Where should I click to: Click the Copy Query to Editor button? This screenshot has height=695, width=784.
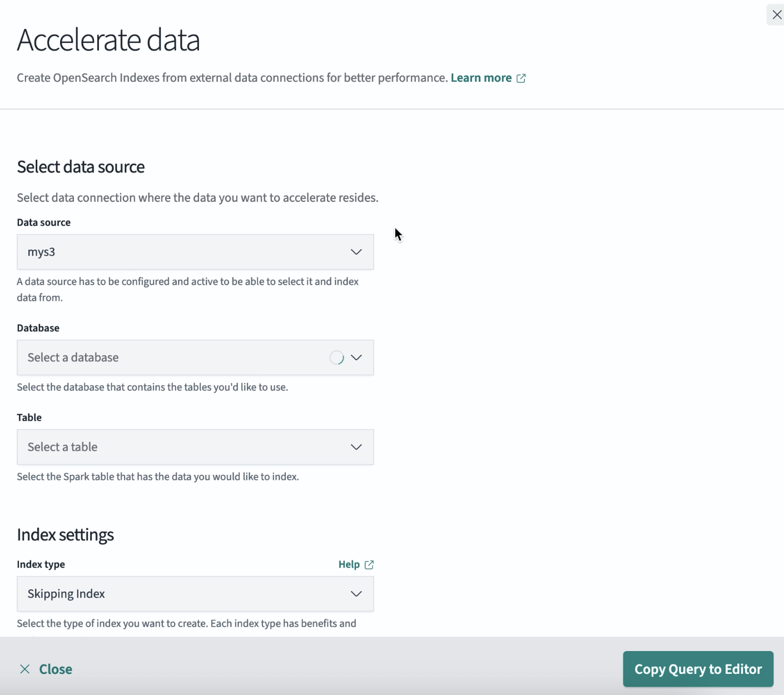pos(698,669)
